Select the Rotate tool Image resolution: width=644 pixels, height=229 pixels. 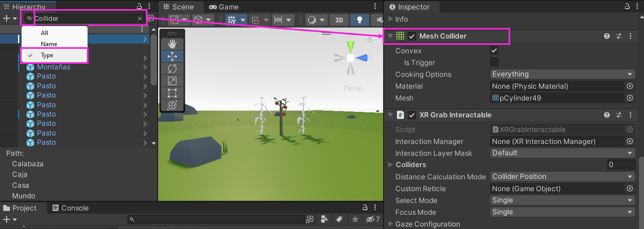(172, 69)
